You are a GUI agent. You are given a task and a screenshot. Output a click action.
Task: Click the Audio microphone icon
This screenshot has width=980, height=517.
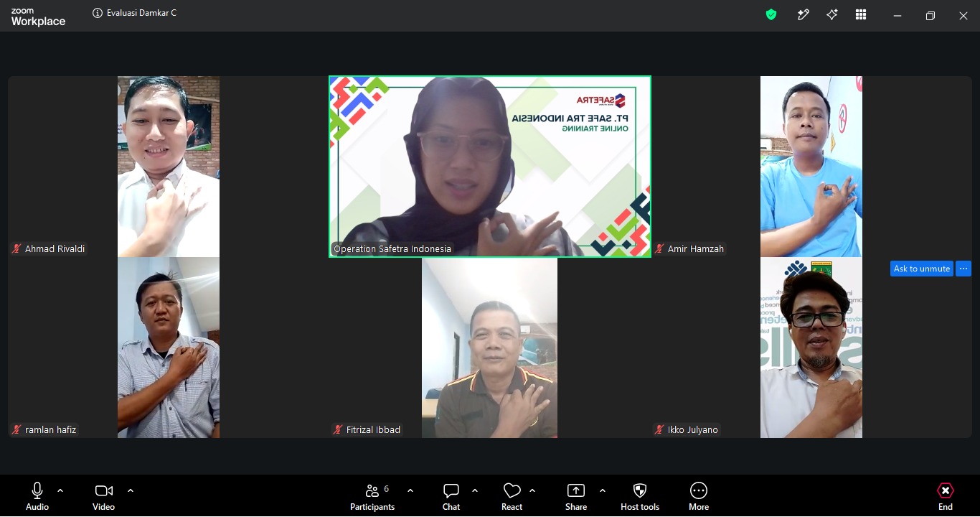[x=37, y=490]
